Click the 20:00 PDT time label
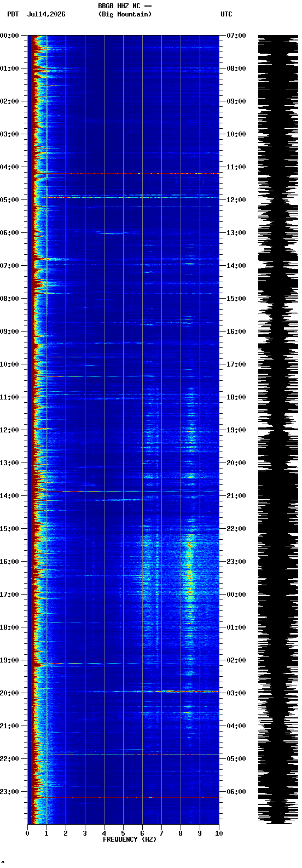The image size is (302, 868). pos(10,693)
